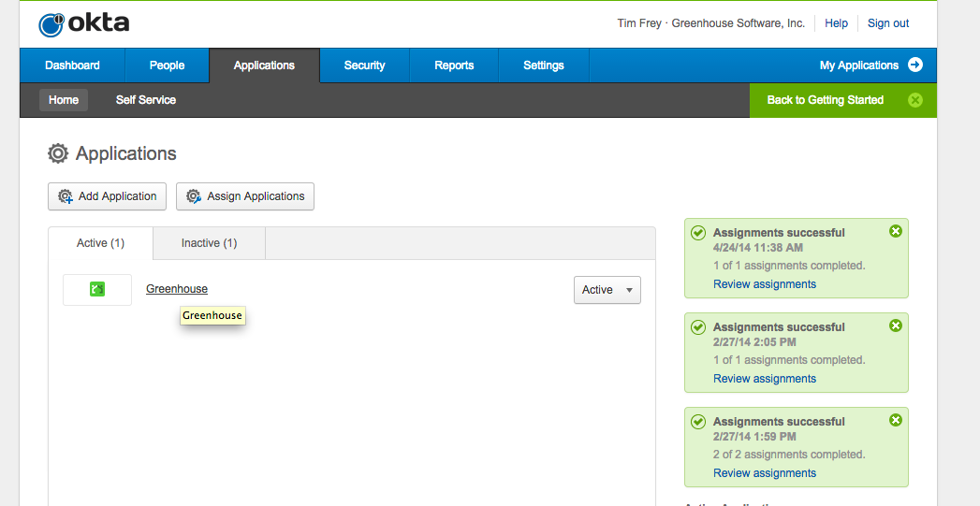
Task: Open the Dashboard tab
Action: 72,65
